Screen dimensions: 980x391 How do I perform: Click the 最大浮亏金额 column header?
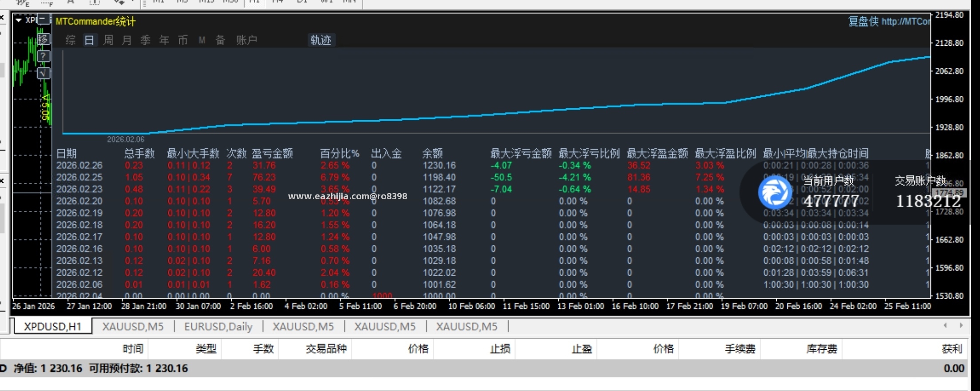pos(521,154)
